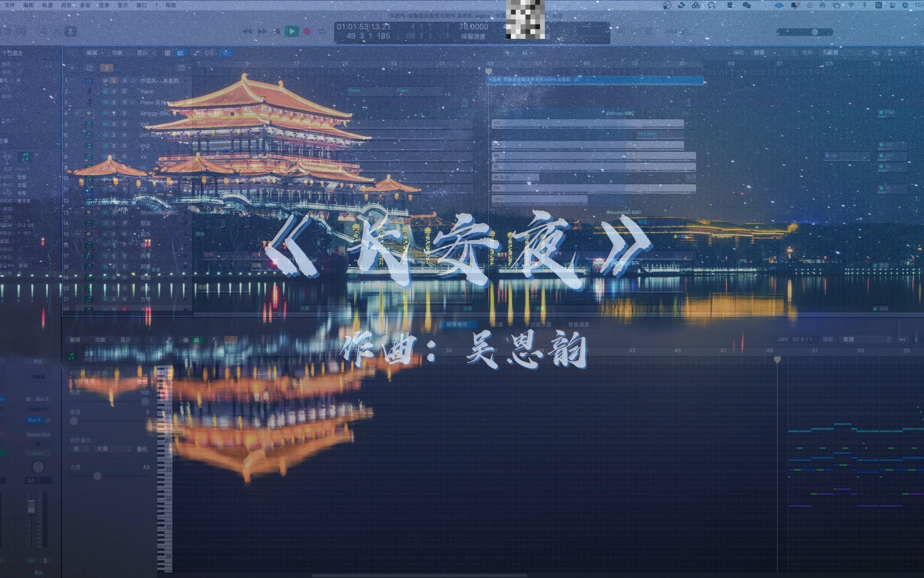Click the MIDI In button in piano roll
924x578 pixels.
tap(185, 340)
